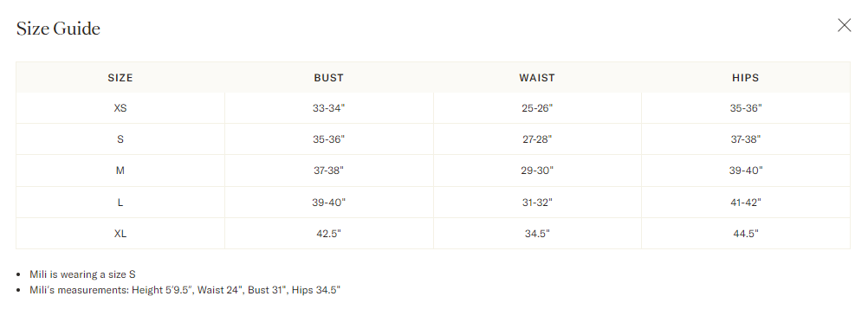Click the SIZE column header
This screenshot has height=322, width=868.
[x=120, y=78]
